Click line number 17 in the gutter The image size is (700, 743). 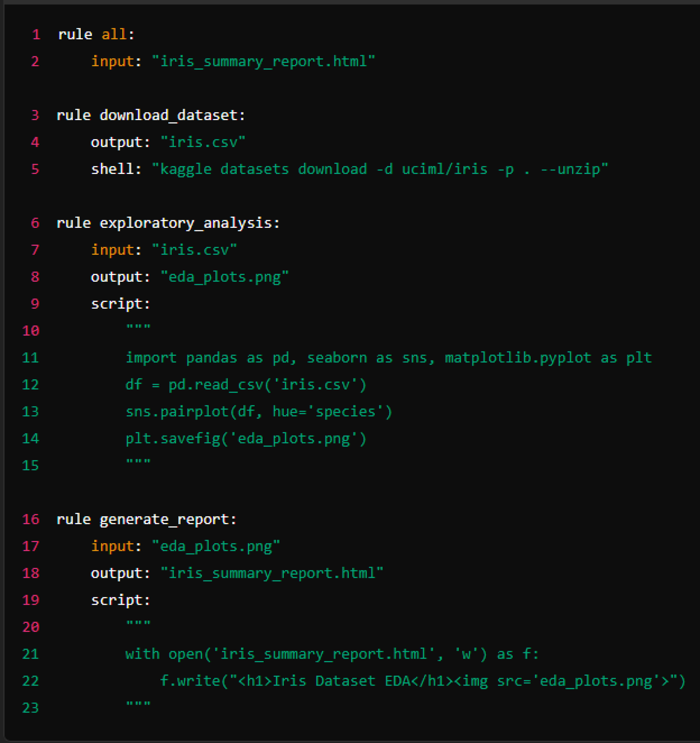pyautogui.click(x=31, y=546)
